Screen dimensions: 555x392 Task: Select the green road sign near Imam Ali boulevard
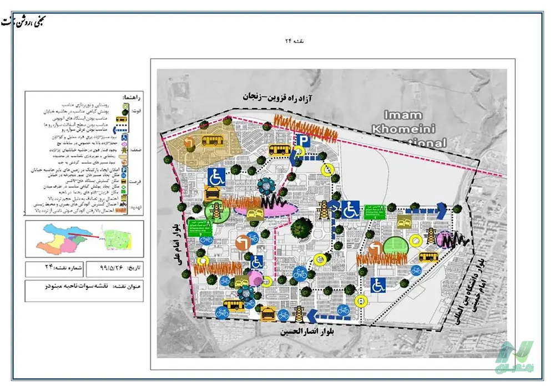pyautogui.click(x=200, y=228)
